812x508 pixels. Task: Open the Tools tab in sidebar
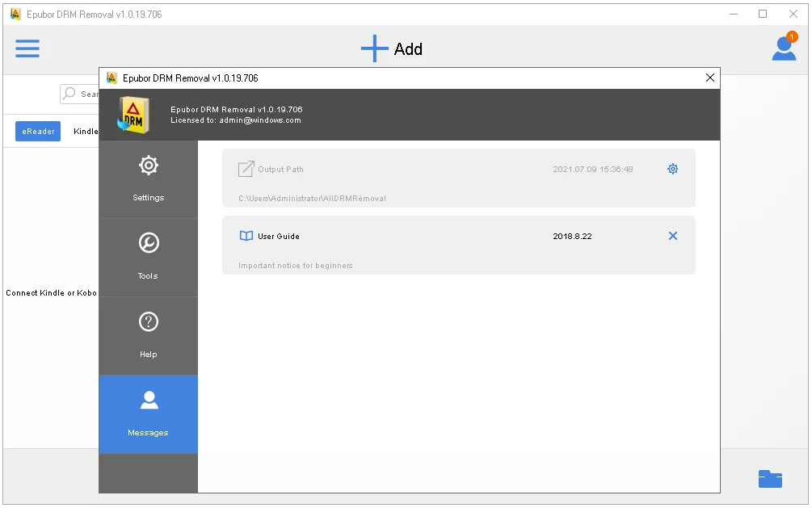[x=148, y=258]
